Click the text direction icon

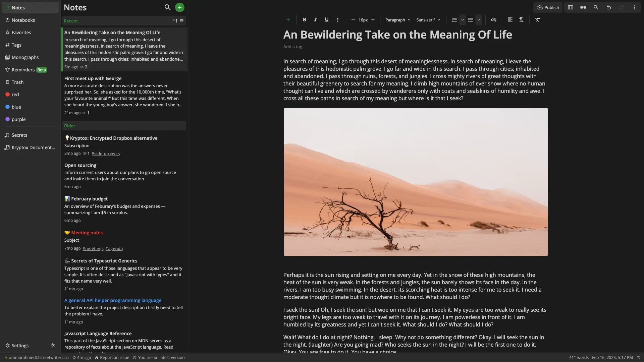point(521,20)
